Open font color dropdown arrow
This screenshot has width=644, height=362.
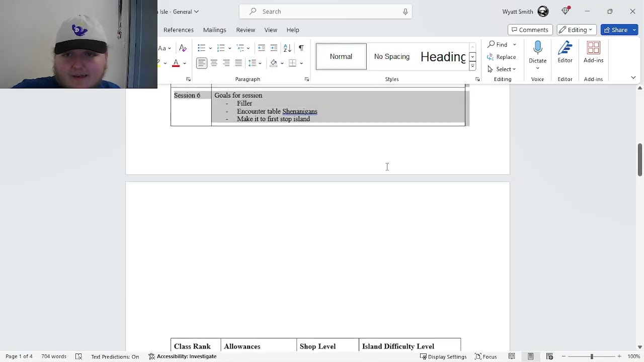(185, 63)
